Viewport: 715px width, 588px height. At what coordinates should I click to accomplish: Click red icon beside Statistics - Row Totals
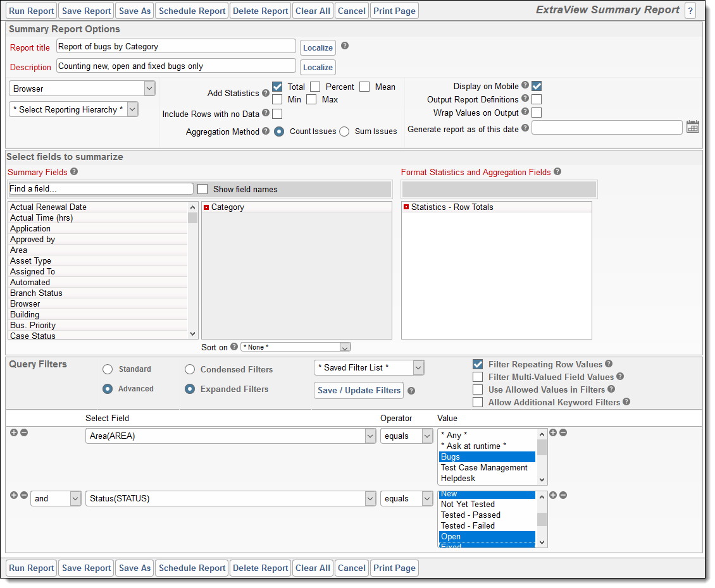pos(406,207)
